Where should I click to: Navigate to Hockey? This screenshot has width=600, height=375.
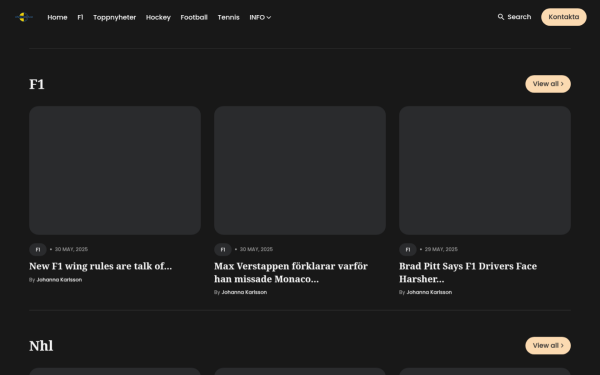tap(158, 17)
